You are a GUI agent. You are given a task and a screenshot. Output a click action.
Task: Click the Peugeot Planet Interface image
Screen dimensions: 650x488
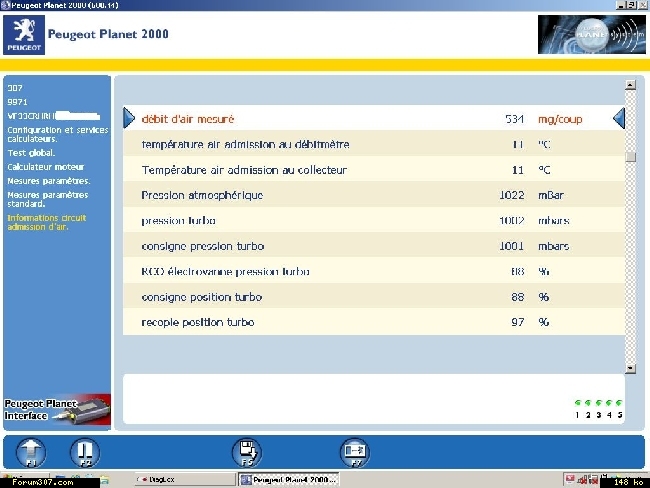pyautogui.click(x=57, y=410)
